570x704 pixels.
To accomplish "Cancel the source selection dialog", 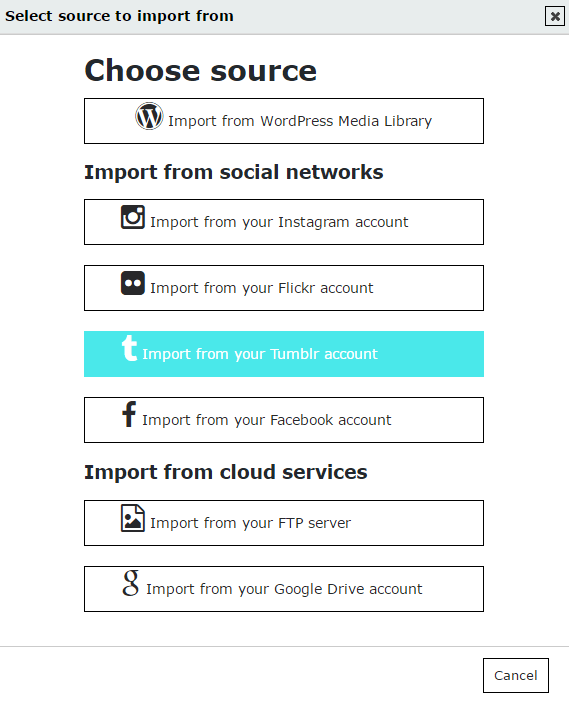I will tap(516, 676).
